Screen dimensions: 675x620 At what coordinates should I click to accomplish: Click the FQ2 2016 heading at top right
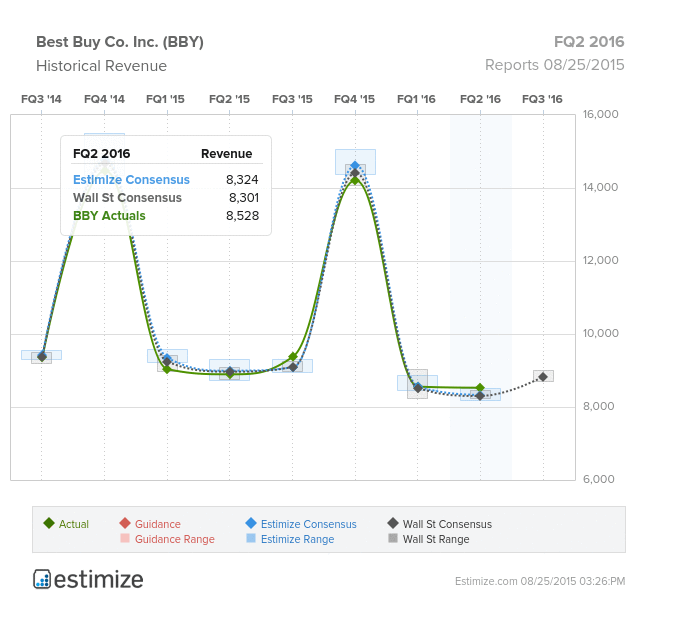pyautogui.click(x=589, y=42)
